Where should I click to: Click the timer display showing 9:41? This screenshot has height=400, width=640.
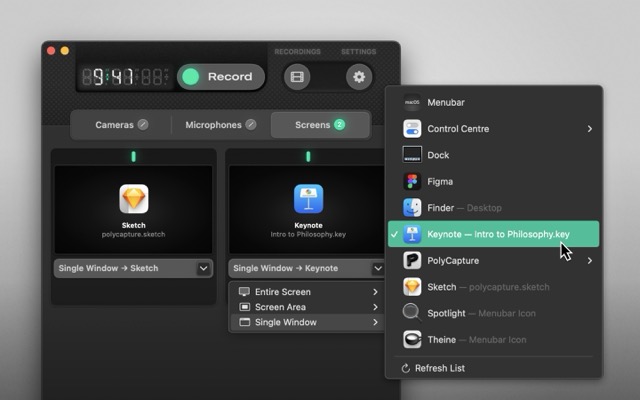125,77
